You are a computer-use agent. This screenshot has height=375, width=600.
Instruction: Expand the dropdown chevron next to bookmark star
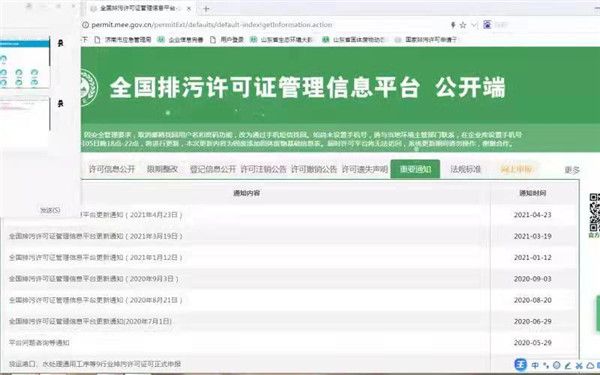[x=474, y=25]
